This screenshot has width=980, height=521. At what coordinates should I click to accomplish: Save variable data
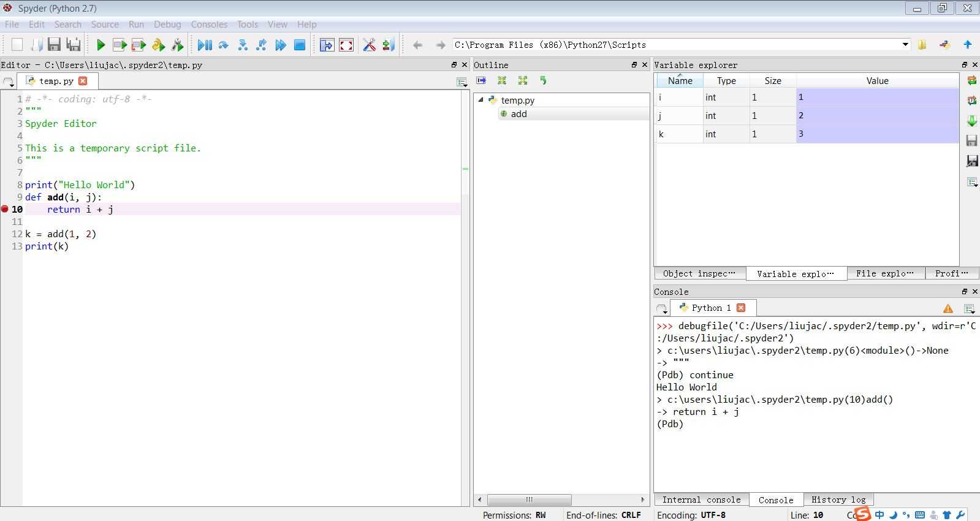click(x=971, y=141)
